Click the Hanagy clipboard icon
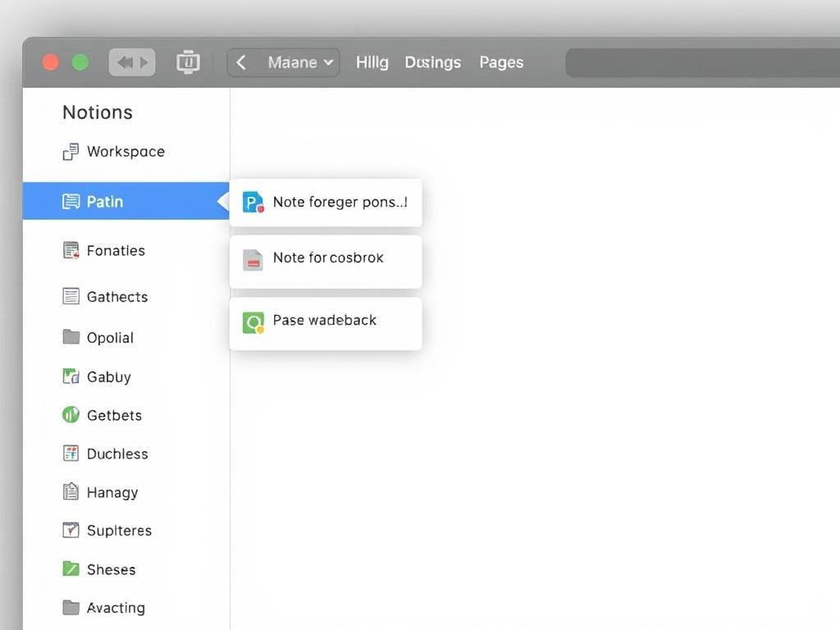Screen dimensions: 840x630 (x=71, y=492)
